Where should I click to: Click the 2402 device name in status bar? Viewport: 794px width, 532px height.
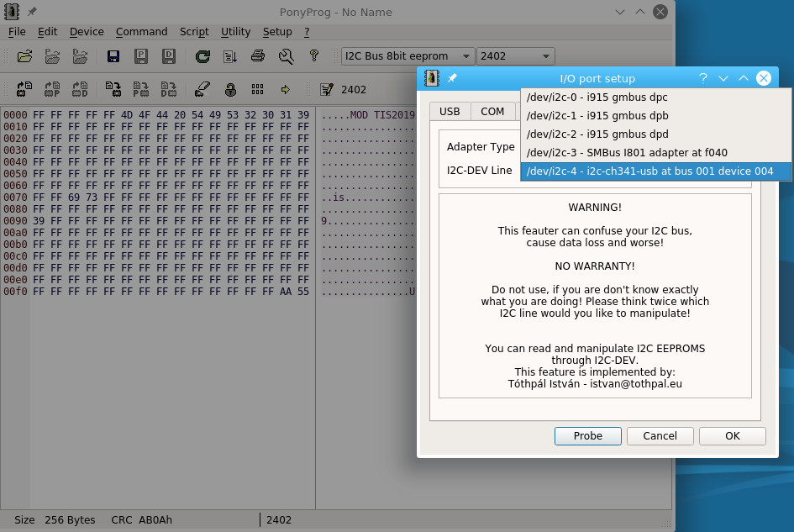tap(278, 520)
